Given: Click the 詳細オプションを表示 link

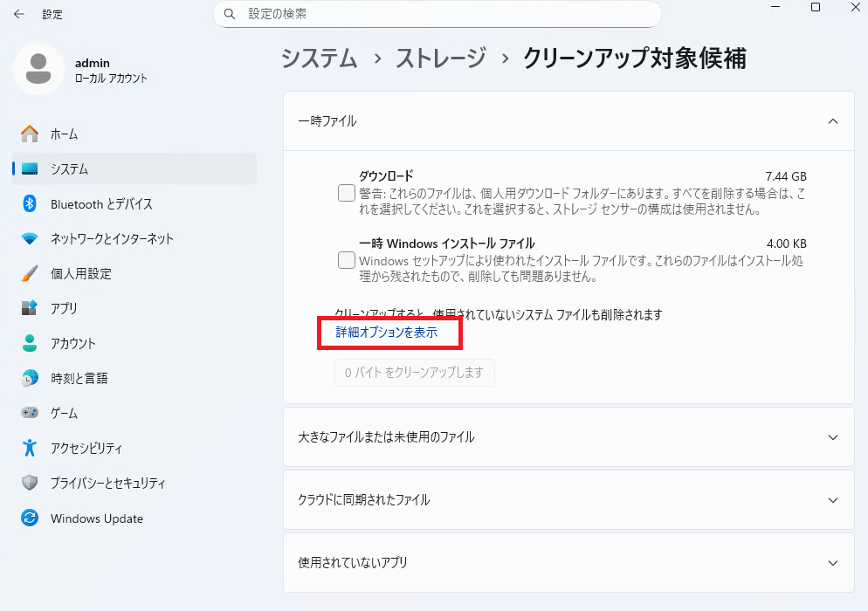Looking at the screenshot, I should [387, 332].
